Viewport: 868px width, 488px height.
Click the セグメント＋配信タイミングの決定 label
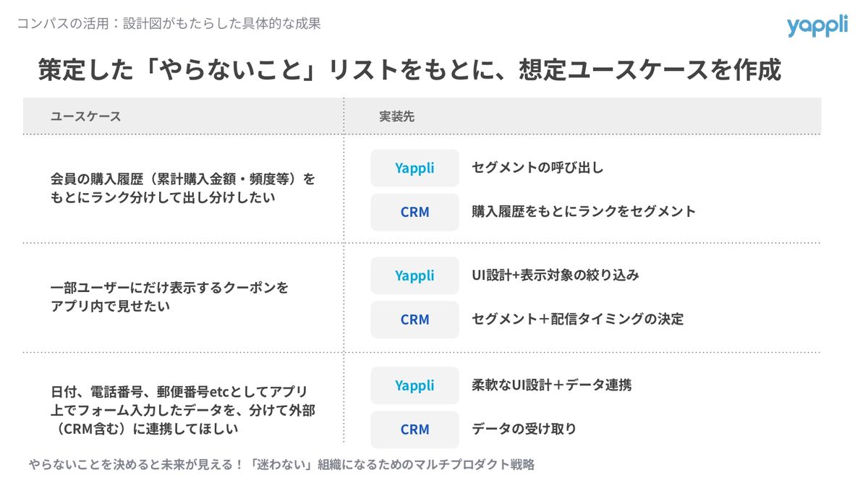pyautogui.click(x=577, y=320)
